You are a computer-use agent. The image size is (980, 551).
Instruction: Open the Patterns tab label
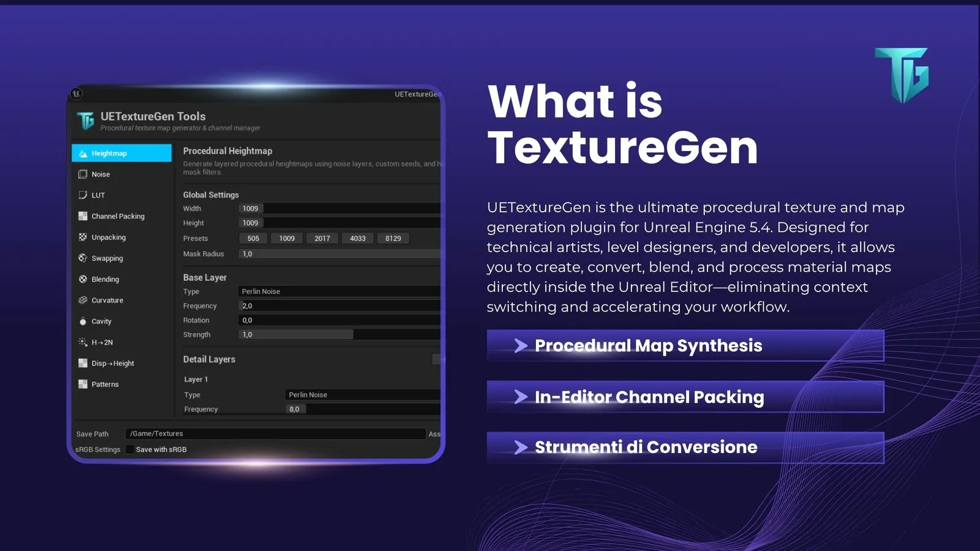point(105,384)
